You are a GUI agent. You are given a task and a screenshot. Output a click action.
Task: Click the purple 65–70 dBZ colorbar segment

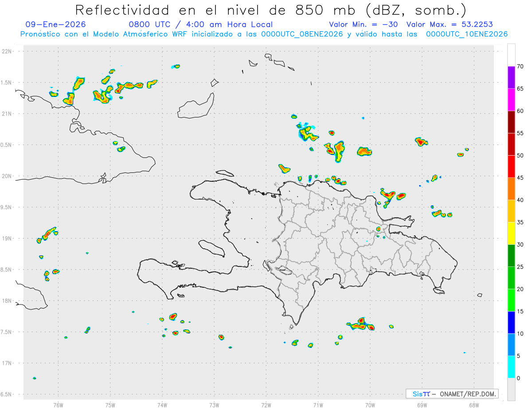[511, 78]
